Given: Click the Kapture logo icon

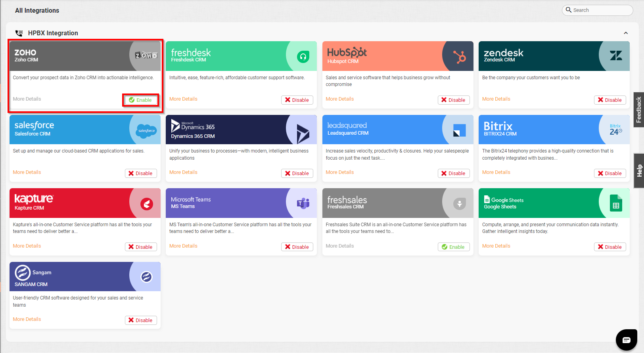Looking at the screenshot, I should [147, 204].
